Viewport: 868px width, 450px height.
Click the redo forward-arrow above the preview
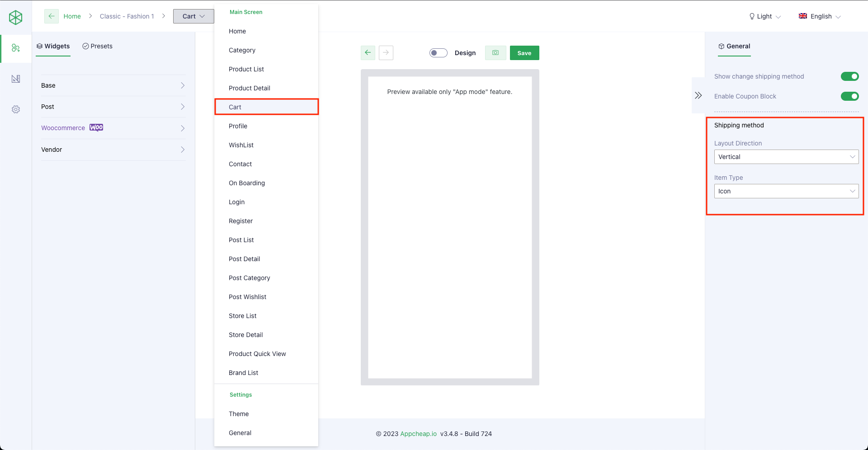(x=386, y=53)
